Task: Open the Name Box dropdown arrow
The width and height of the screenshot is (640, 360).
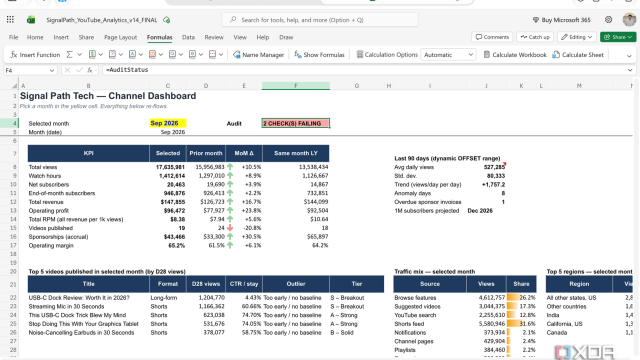Action: point(52,70)
